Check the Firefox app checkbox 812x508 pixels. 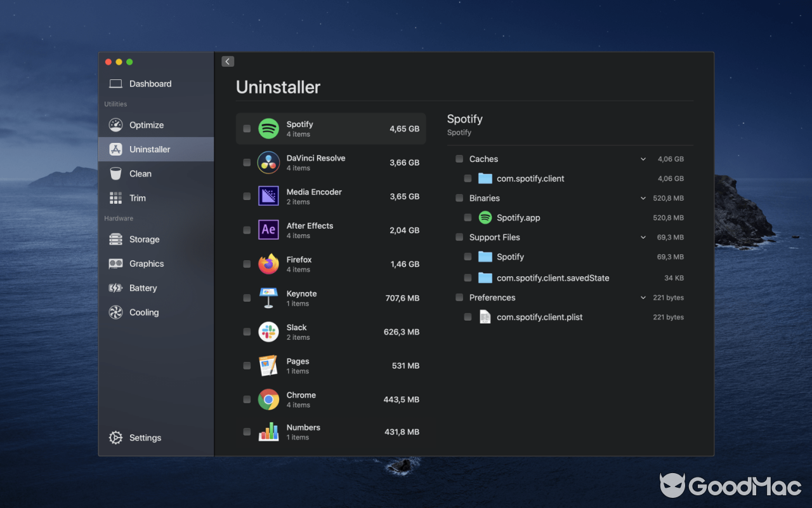pyautogui.click(x=247, y=264)
